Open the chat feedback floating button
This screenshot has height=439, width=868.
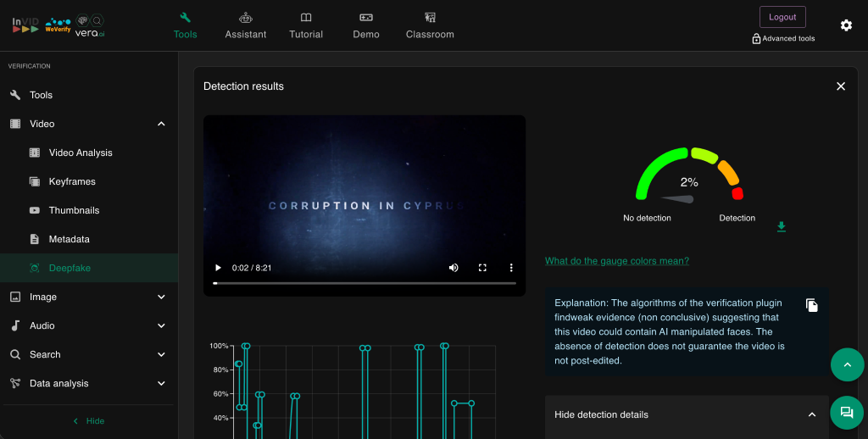846,413
